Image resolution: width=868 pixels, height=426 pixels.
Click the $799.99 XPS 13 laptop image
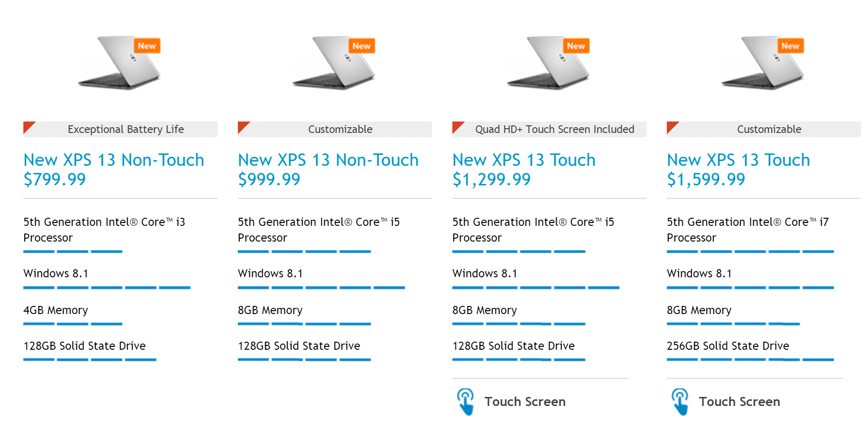point(120,62)
